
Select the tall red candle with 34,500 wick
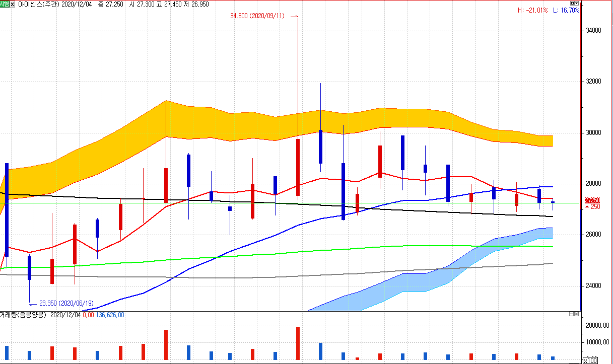[x=298, y=167]
